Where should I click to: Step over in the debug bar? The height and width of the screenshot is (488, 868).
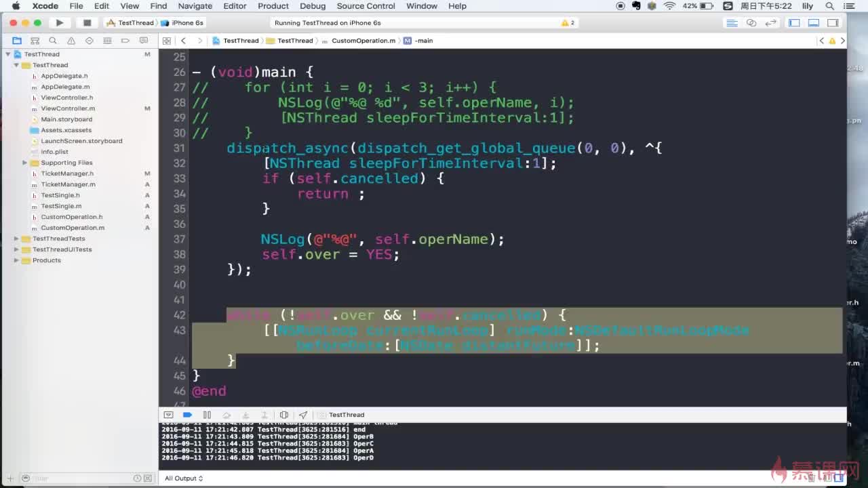[226, 415]
